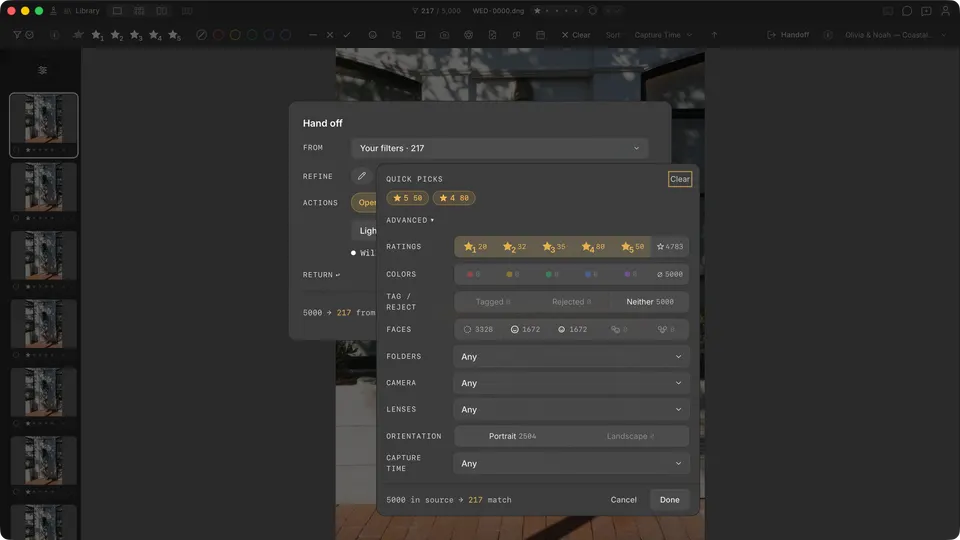
Task: Click Clear filters in top toolbar
Action: [576, 35]
